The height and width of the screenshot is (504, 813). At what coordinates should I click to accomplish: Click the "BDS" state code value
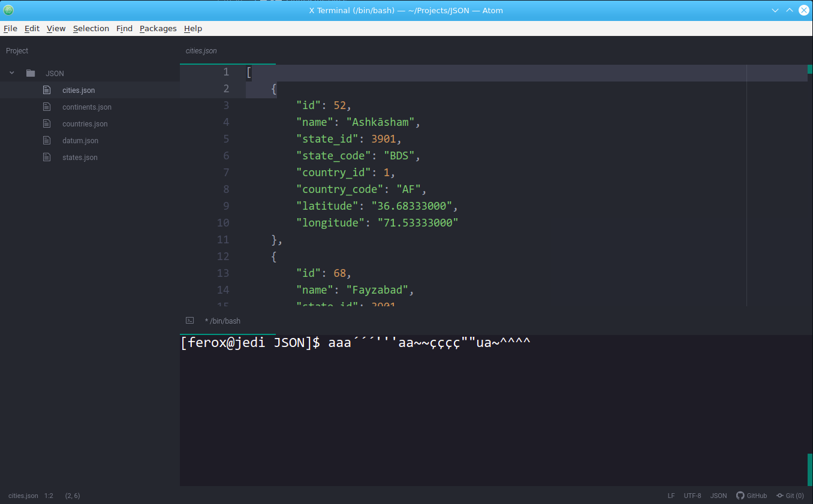pos(399,156)
